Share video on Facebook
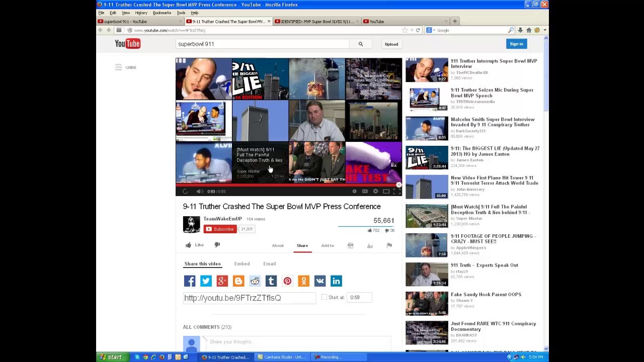 (190, 281)
